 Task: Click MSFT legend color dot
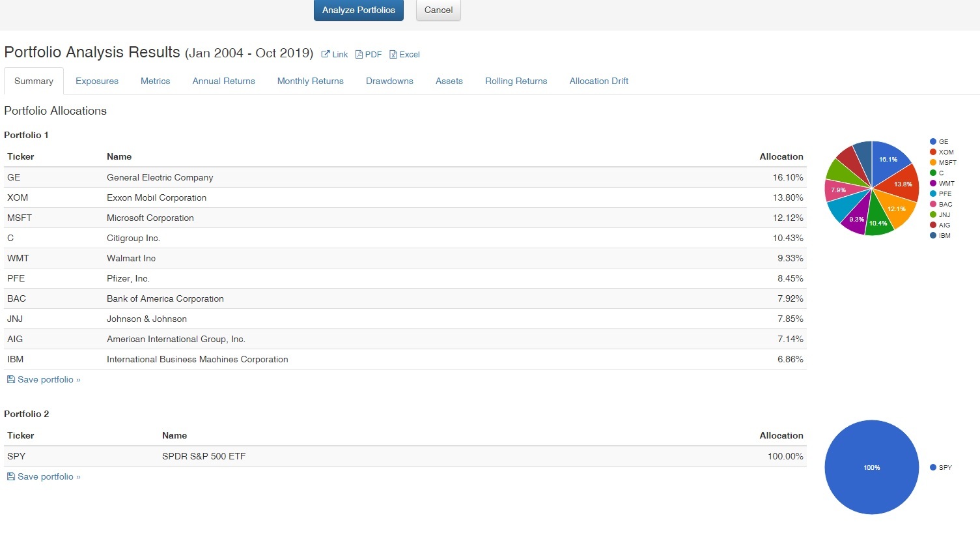coord(933,162)
